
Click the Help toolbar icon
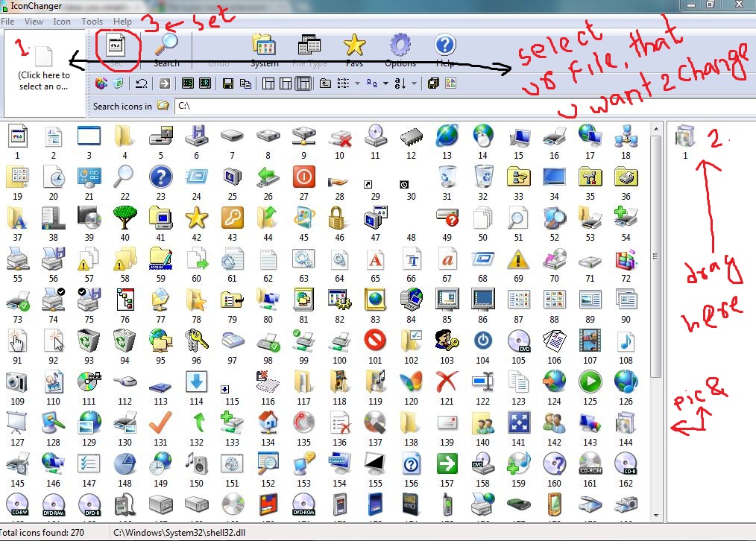(444, 46)
